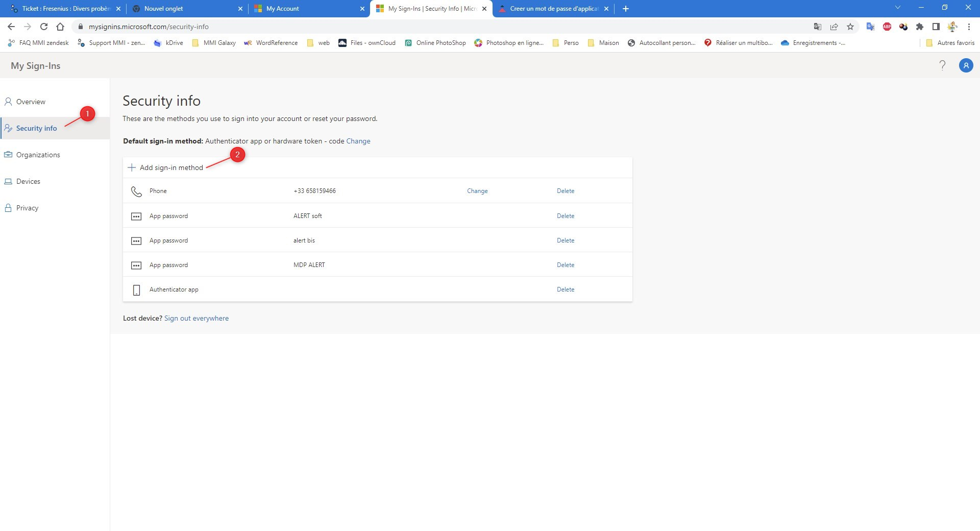Open the Chrome extensions puzzle icon

[920, 27]
